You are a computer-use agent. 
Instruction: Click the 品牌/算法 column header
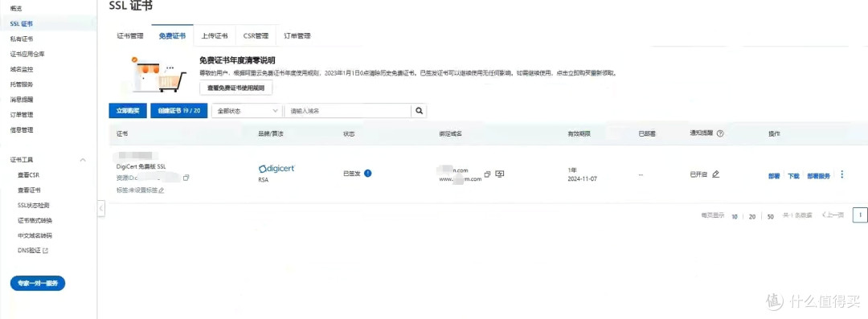coord(270,134)
